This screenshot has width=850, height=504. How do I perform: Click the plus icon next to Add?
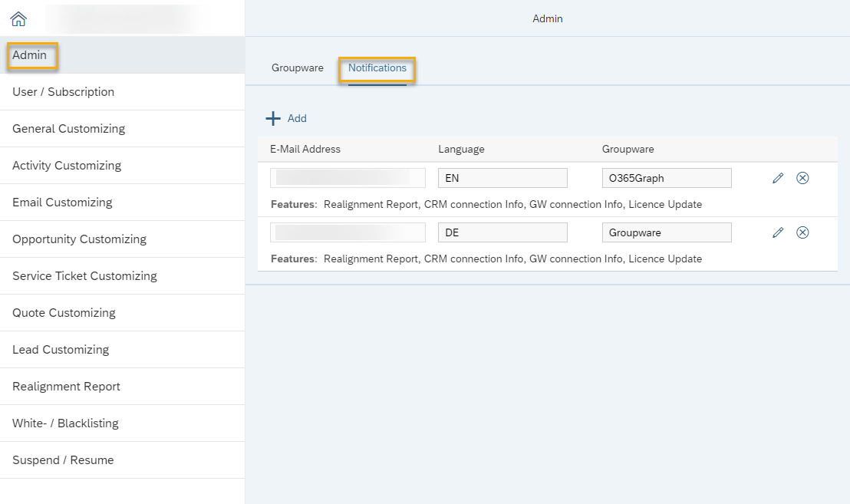coord(273,118)
